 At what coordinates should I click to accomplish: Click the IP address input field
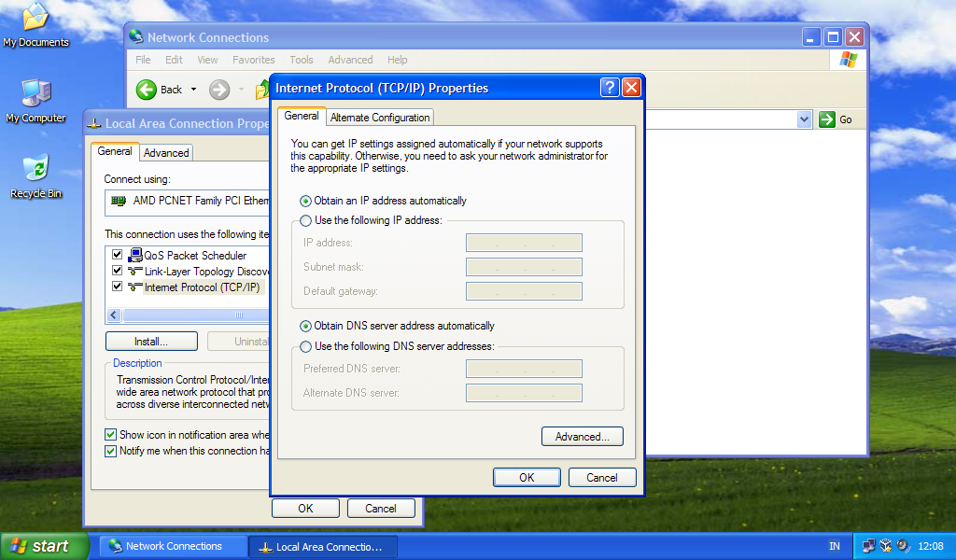pos(524,243)
